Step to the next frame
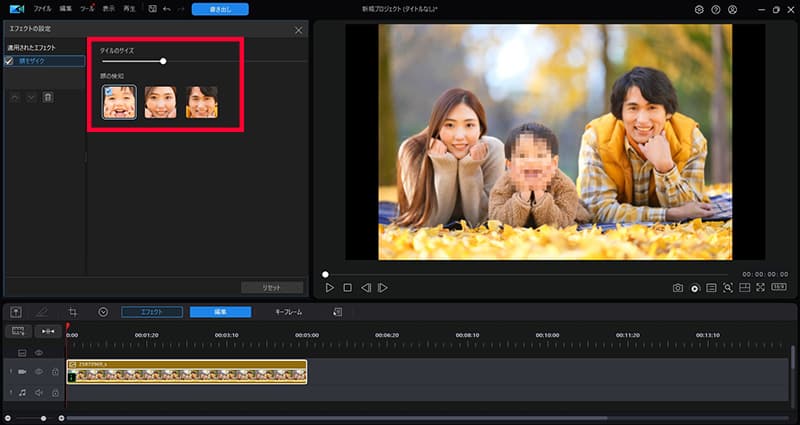800x425 pixels. (x=383, y=288)
